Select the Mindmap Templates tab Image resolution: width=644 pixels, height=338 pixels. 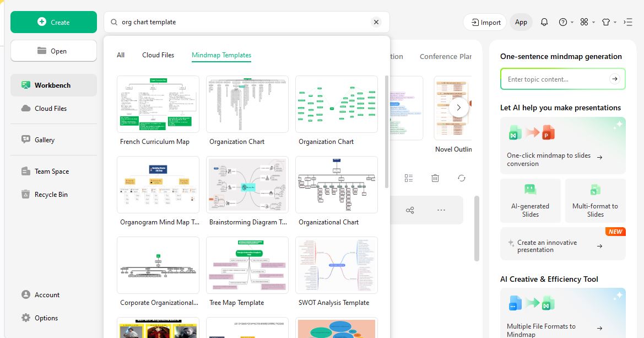(x=221, y=55)
